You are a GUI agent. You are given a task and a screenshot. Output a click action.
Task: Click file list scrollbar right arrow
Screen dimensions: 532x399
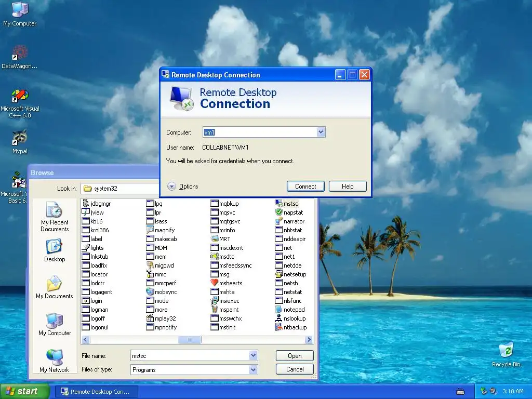(x=309, y=340)
